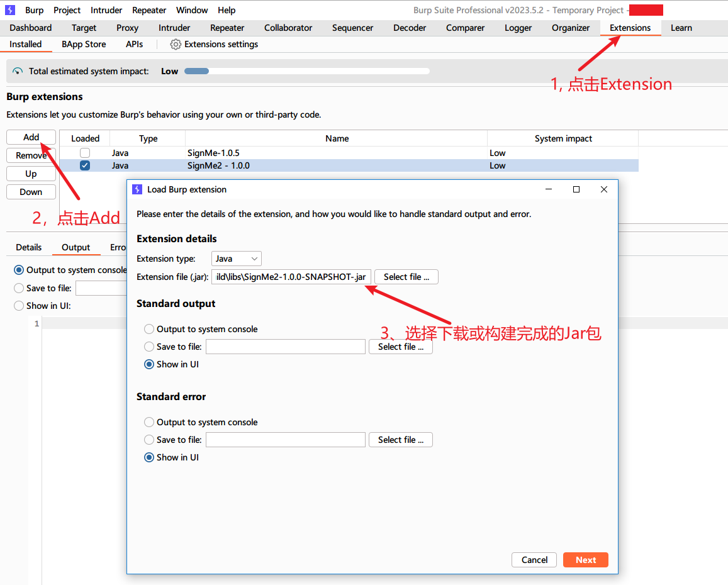Click the Add extension button

click(x=31, y=137)
